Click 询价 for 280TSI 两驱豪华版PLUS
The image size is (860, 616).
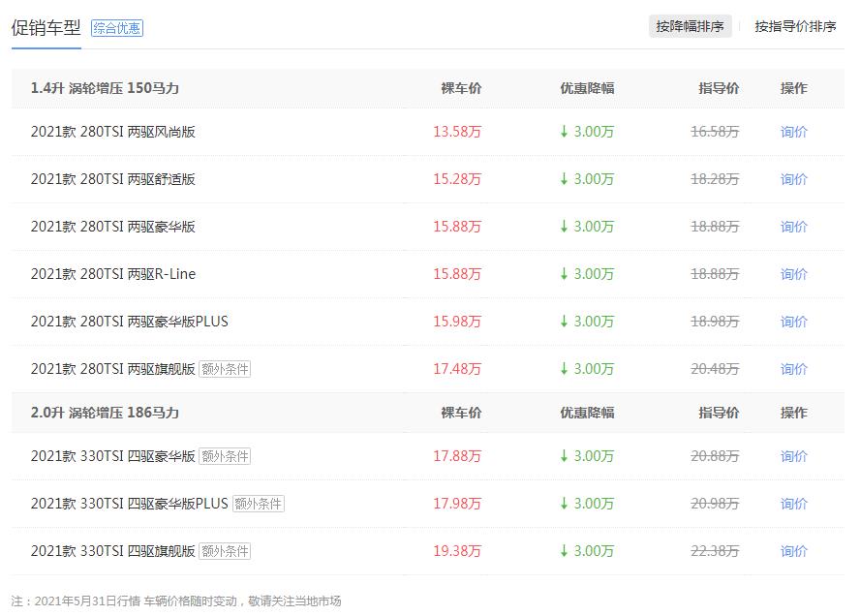[x=793, y=322]
